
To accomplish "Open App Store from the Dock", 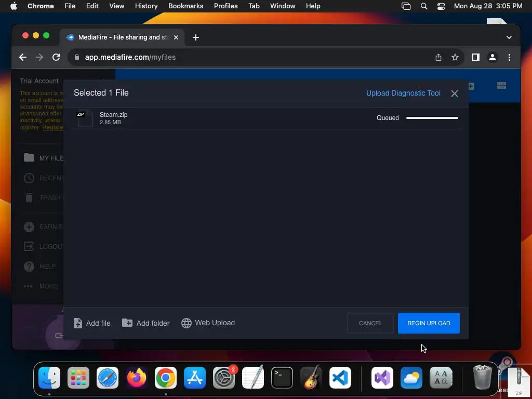I will pos(195,378).
